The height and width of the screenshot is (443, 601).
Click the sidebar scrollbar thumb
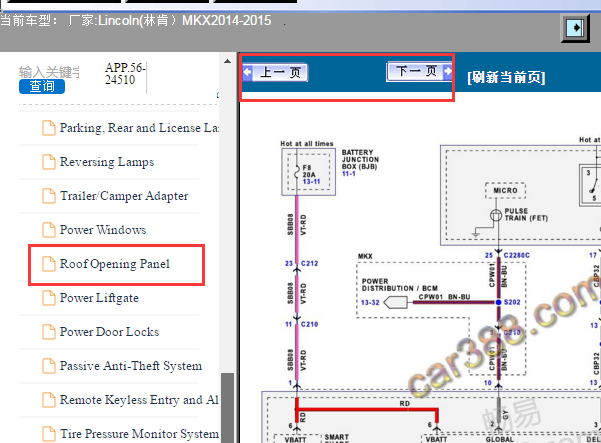[x=227, y=408]
